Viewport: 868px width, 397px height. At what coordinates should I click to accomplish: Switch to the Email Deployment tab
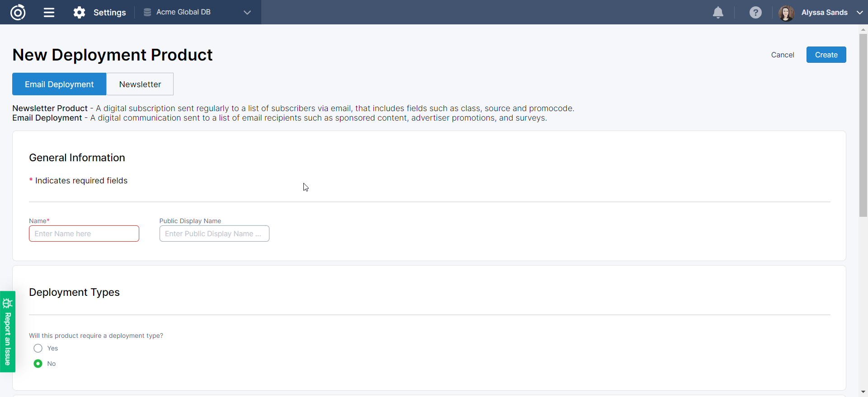pyautogui.click(x=59, y=84)
